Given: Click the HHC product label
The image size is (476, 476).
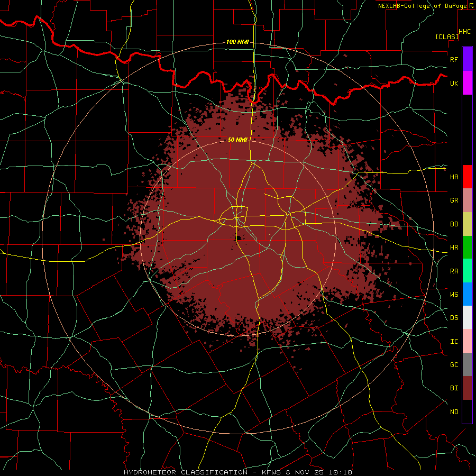Looking at the screenshot, I should pos(464,32).
